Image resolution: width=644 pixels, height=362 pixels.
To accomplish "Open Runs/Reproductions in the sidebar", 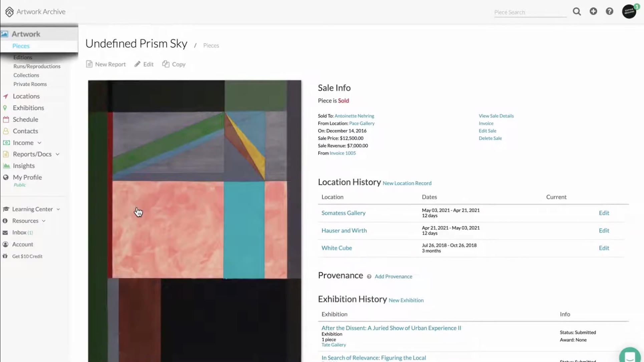I will pyautogui.click(x=37, y=66).
